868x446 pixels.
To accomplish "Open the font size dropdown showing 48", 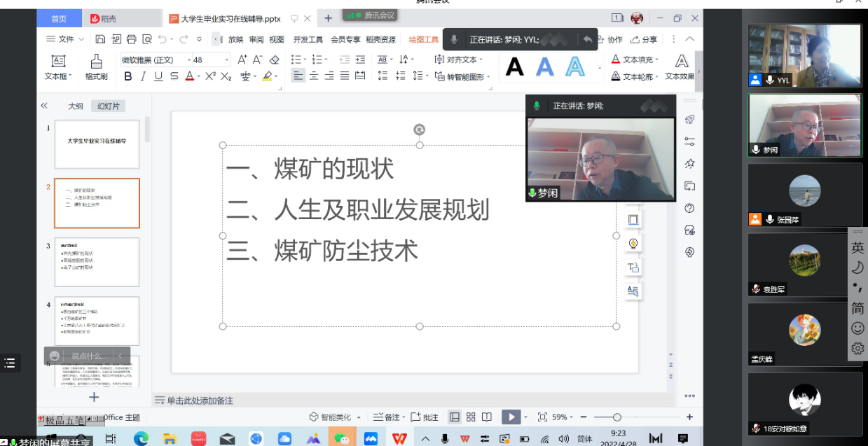I will pos(226,60).
